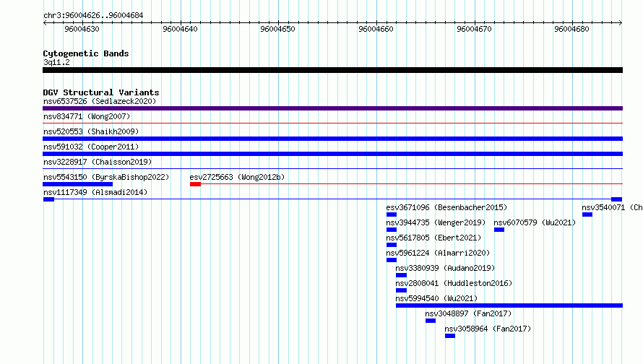Image resolution: width=643 pixels, height=364 pixels.
Task: Click ruler position 96004670
Action: [x=474, y=29]
